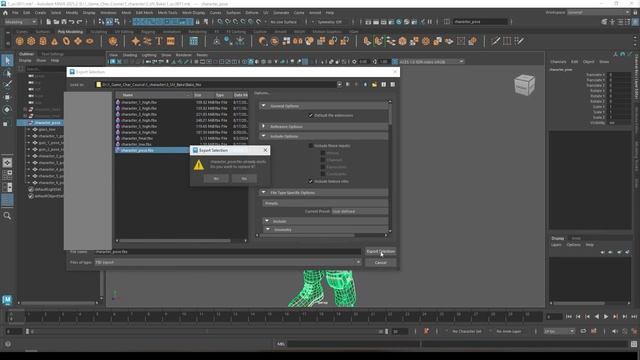
Task: Toggle Include these inputs checkbox
Action: [311, 146]
